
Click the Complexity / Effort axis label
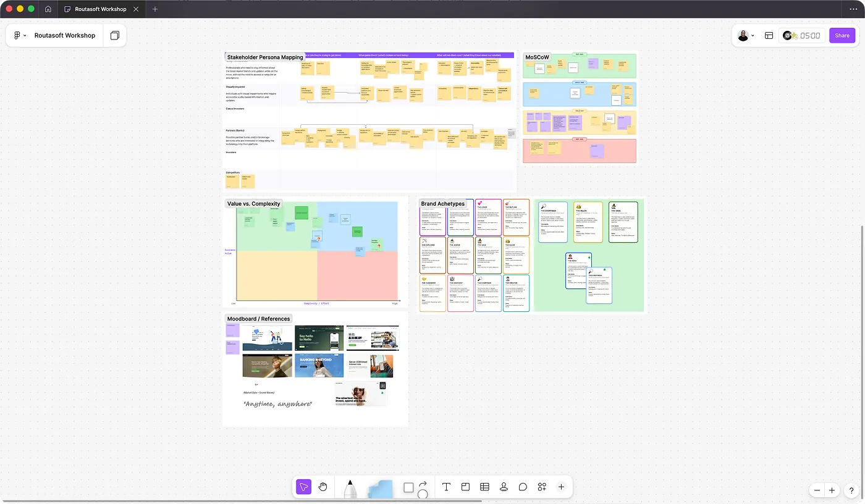tap(316, 304)
